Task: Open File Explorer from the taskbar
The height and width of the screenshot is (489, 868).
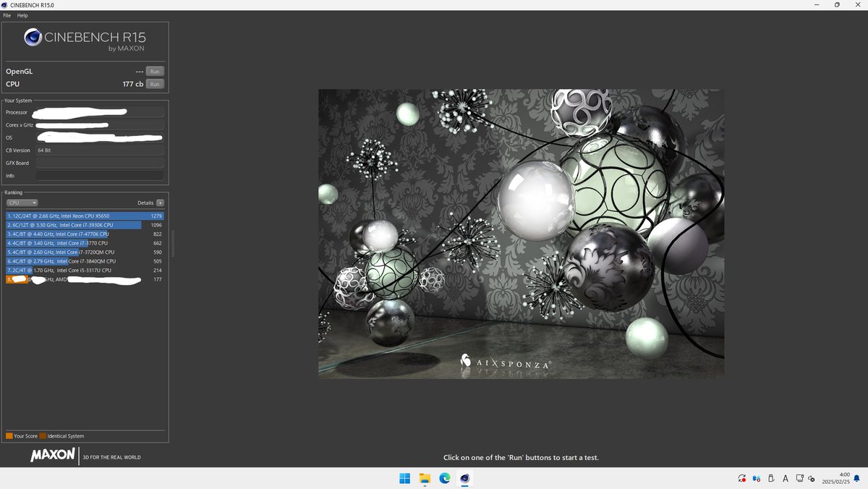Action: pyautogui.click(x=425, y=478)
